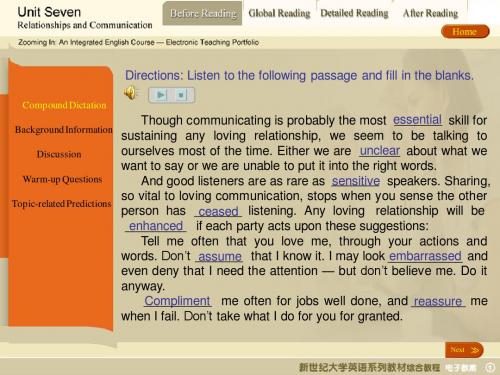
Task: Click the blank answer 'essential'
Action: pyautogui.click(x=417, y=120)
